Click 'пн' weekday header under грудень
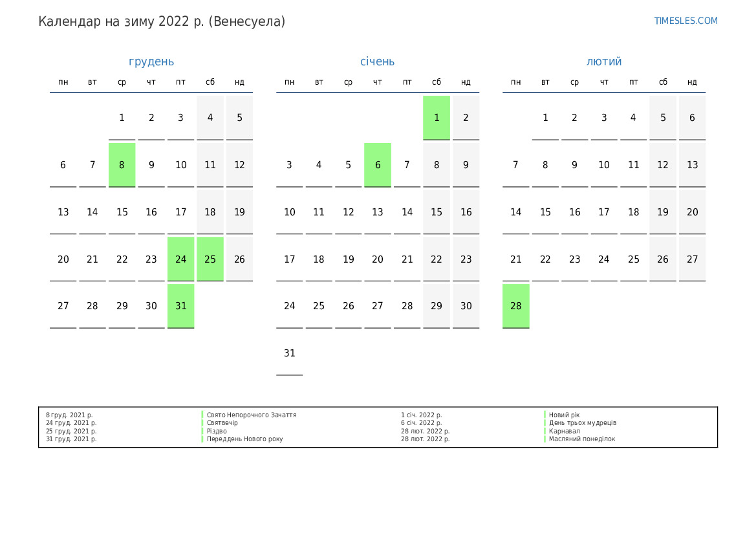Viewport: 756px width, 535px height. coord(63,83)
